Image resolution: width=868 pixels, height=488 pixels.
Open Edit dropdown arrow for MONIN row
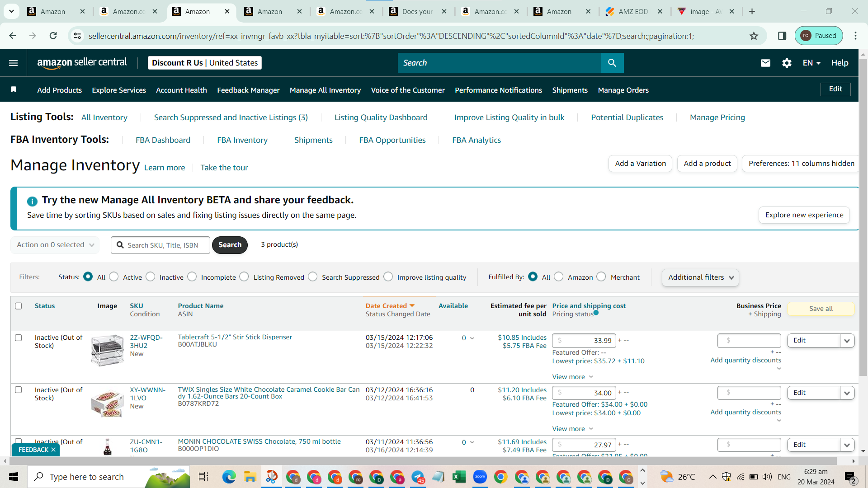(847, 445)
